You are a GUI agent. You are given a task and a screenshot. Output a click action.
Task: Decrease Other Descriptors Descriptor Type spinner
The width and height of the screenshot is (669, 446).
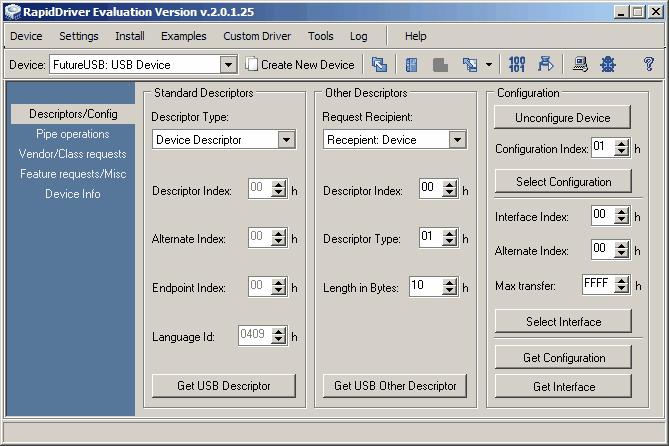click(450, 242)
